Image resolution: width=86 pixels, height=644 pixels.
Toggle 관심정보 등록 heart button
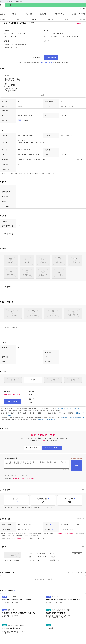click(x=35, y=58)
